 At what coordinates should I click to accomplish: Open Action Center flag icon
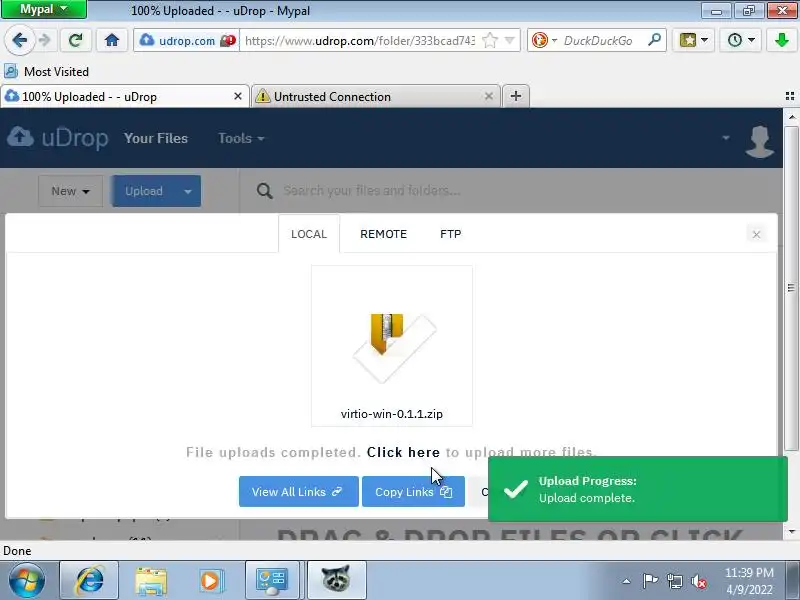(x=650, y=581)
